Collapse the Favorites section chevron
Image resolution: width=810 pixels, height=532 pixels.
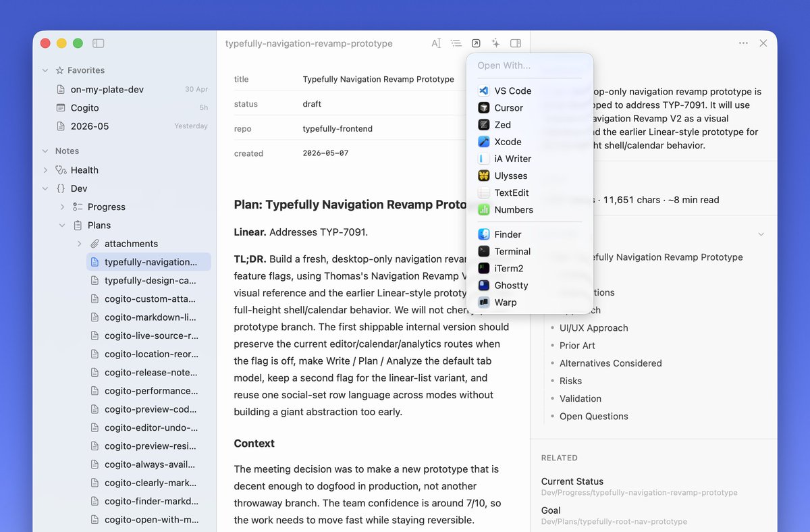coord(45,70)
